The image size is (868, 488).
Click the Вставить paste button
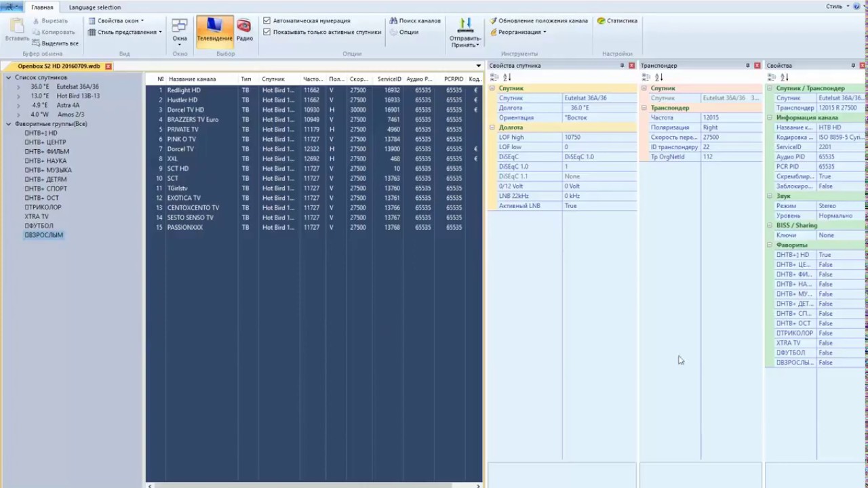(16, 30)
